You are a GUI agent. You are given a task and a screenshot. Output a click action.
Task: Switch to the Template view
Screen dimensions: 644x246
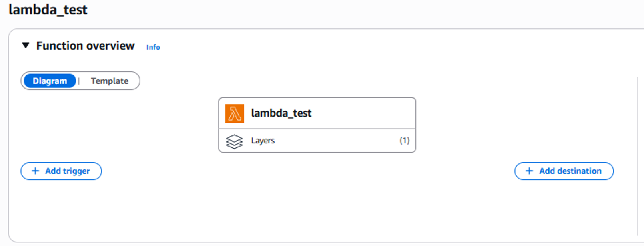[109, 81]
